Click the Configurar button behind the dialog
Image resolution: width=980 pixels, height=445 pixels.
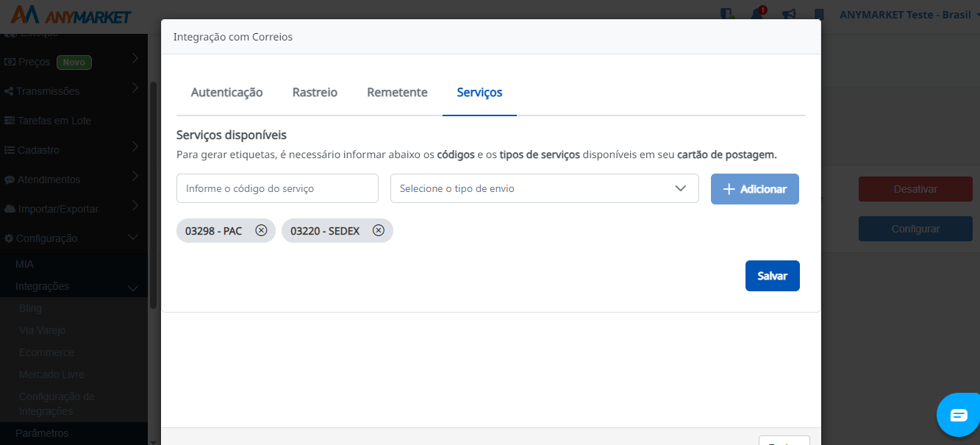pyautogui.click(x=915, y=229)
